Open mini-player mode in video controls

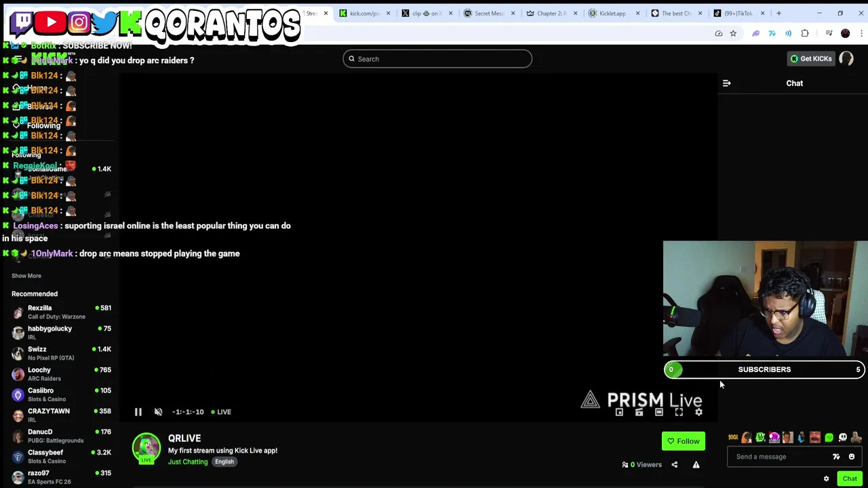pyautogui.click(x=619, y=411)
